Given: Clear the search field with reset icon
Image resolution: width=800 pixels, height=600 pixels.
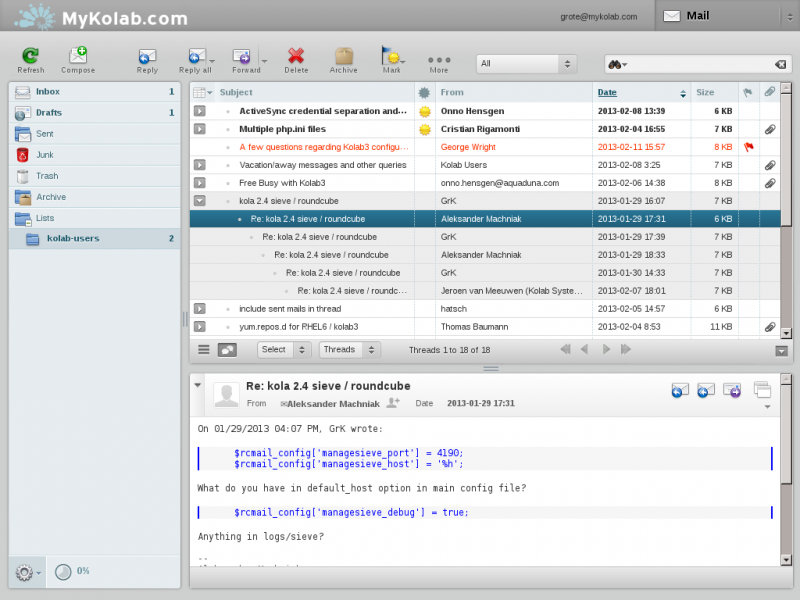Looking at the screenshot, I should (780, 64).
